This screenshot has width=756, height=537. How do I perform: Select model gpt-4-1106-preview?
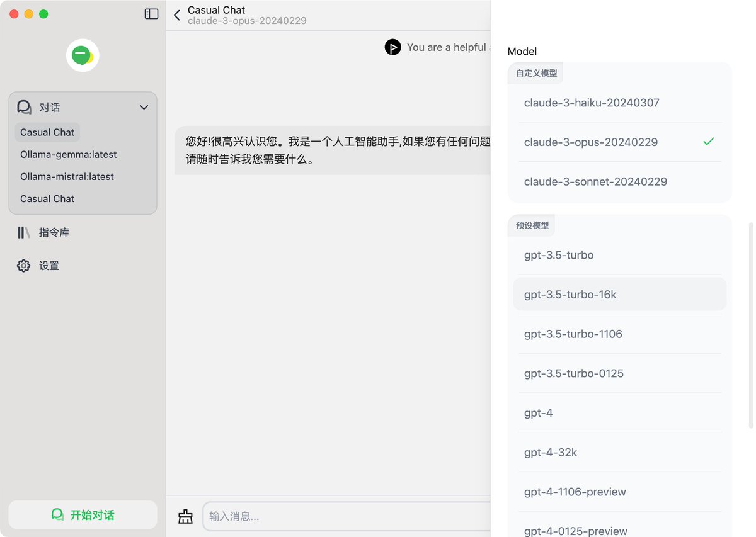tap(620, 492)
